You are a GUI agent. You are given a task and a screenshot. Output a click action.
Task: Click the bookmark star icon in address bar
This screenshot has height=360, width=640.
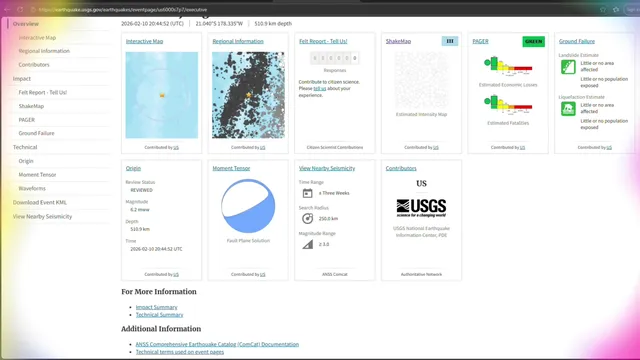click(x=603, y=9)
